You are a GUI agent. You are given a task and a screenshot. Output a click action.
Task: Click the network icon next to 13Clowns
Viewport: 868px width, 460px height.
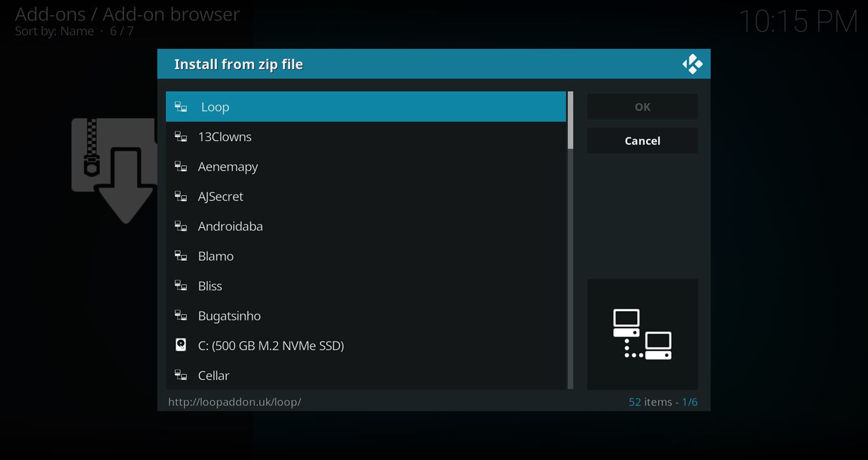pos(181,137)
